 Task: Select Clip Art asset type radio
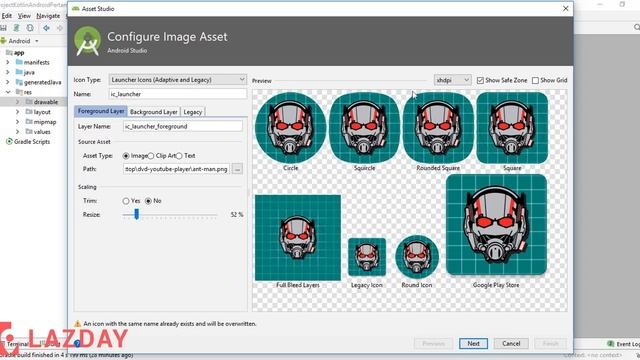pyautogui.click(x=151, y=156)
